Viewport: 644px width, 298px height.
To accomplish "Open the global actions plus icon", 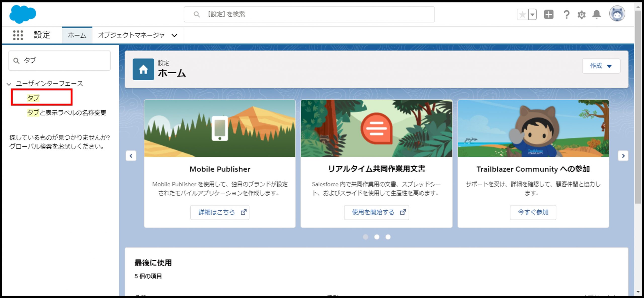I will pos(549,14).
